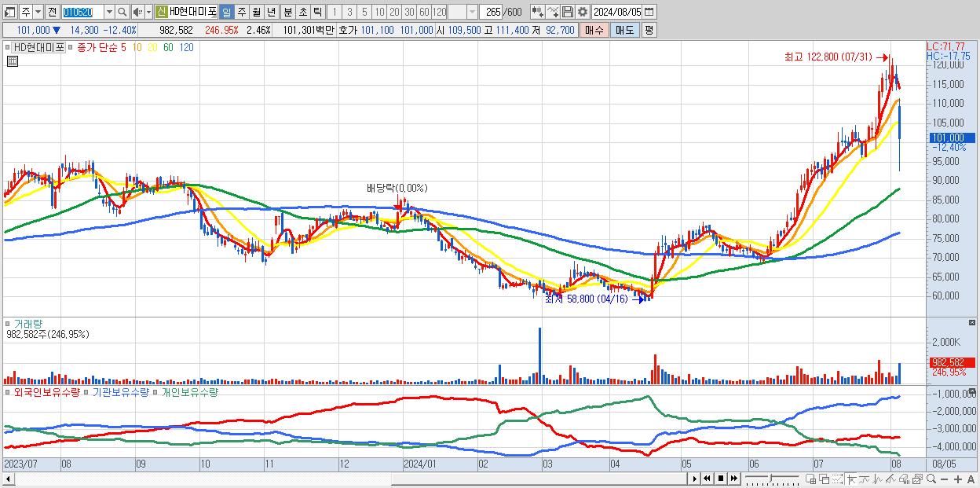Click the diagonal lines icon in the bottom toolbar
Screen dimensions: 980x488
890,479
